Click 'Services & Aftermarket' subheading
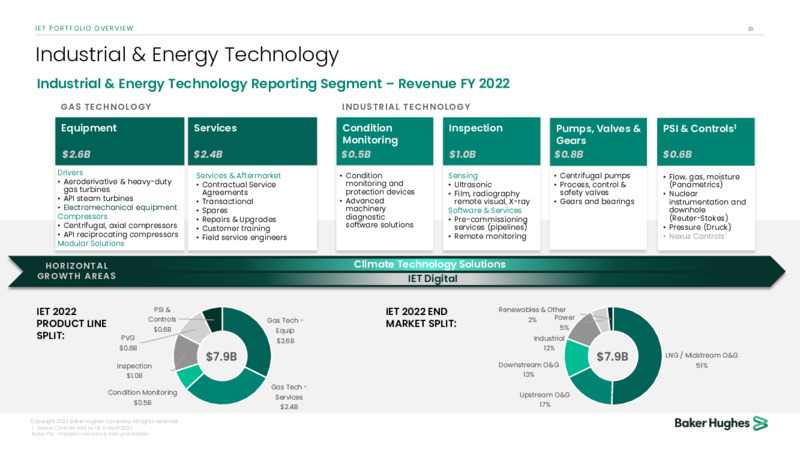Image resolution: width=800 pixels, height=450 pixels. point(238,175)
